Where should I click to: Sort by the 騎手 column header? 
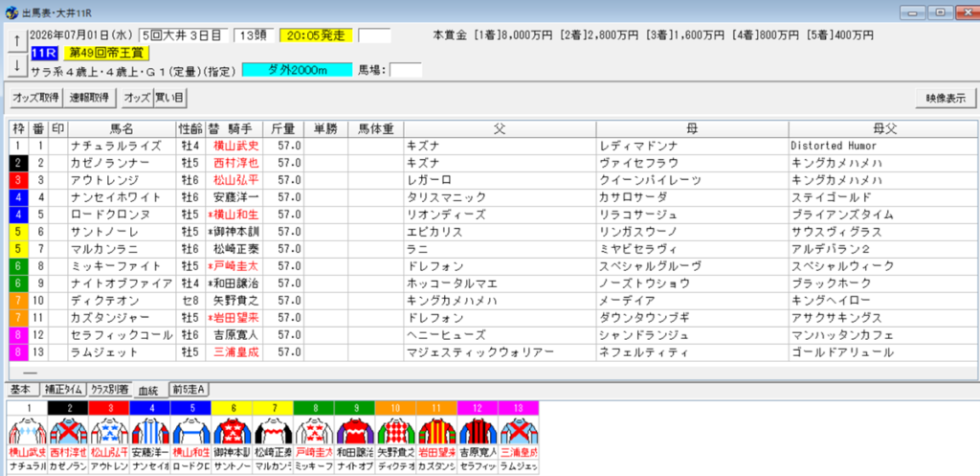234,129
